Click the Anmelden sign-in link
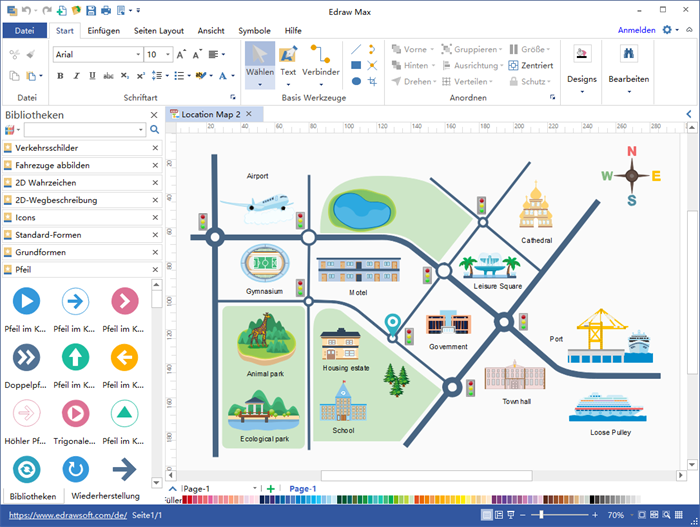Screen dimensions: 700x527 636,31
